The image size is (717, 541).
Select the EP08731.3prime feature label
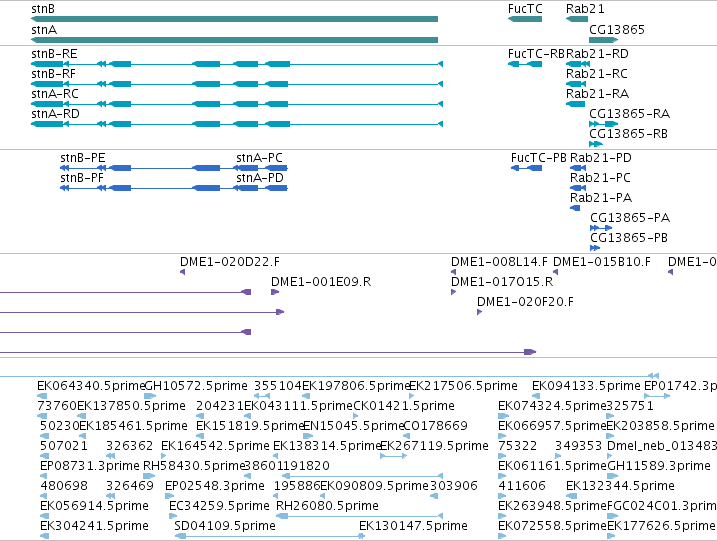(x=90, y=466)
